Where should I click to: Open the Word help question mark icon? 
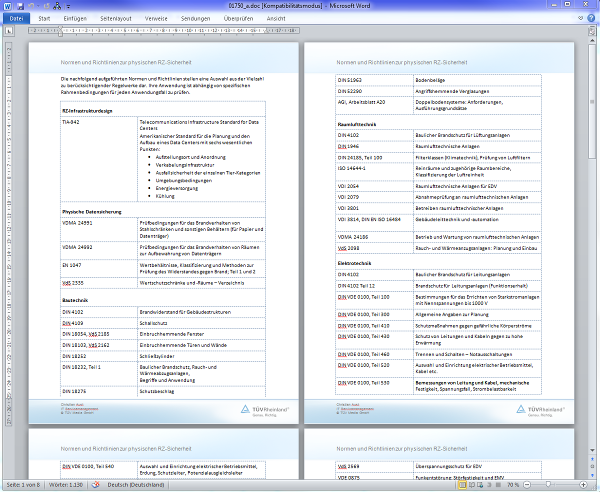coord(592,18)
